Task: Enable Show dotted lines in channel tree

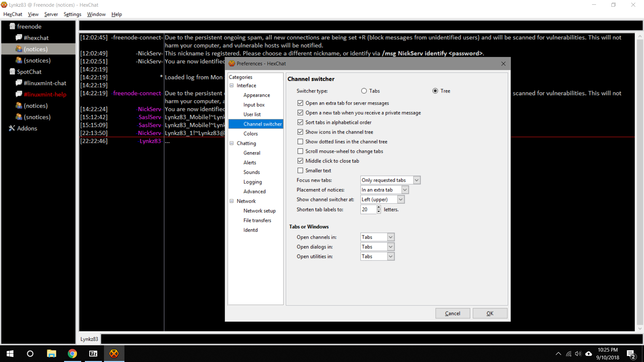Action: (x=300, y=141)
